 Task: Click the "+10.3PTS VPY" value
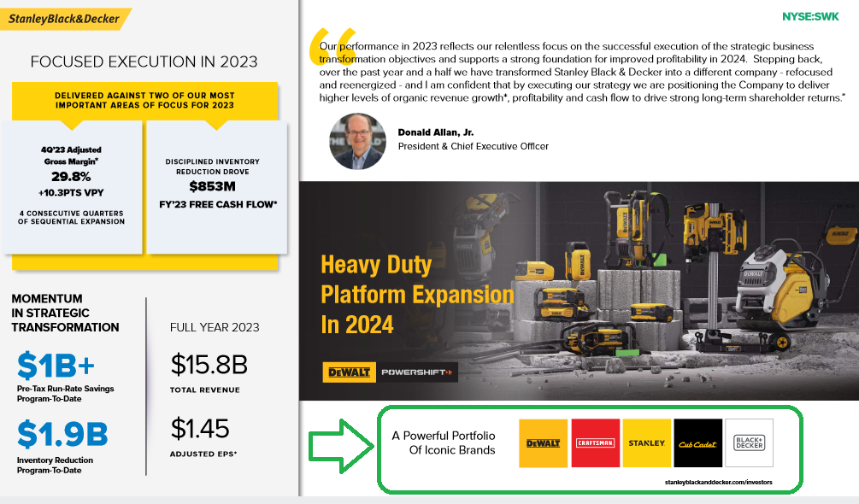click(x=71, y=192)
